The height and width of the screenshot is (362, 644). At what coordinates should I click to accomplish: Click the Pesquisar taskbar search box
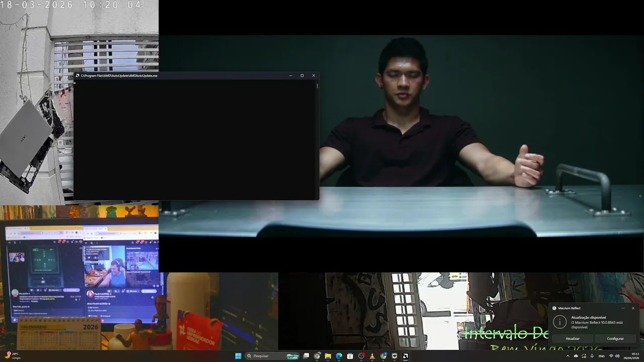[x=272, y=356]
